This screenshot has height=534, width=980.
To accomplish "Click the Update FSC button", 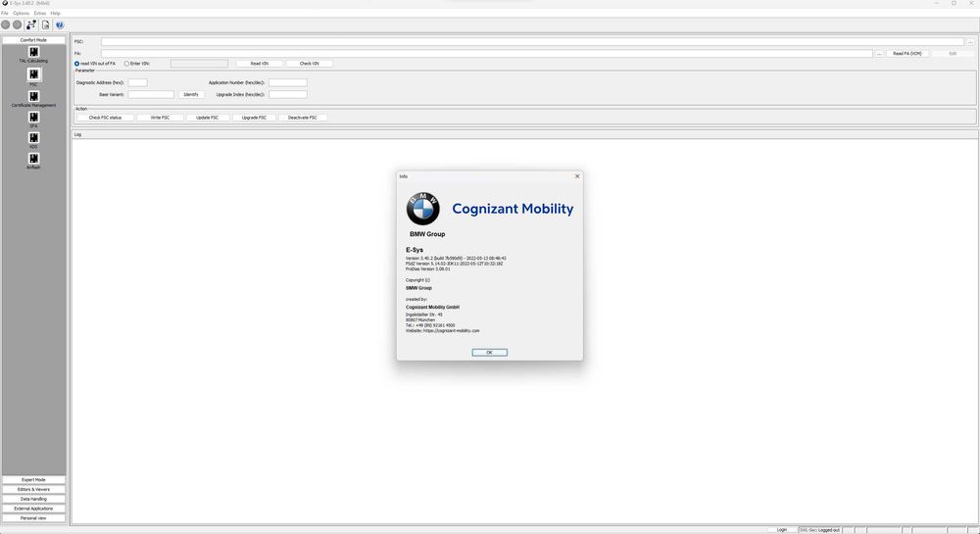I will pyautogui.click(x=208, y=118).
